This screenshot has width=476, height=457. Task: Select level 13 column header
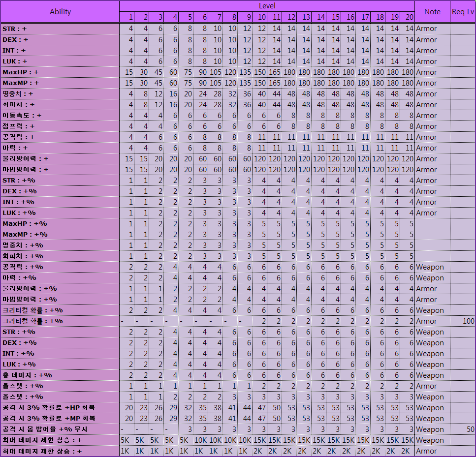click(304, 17)
